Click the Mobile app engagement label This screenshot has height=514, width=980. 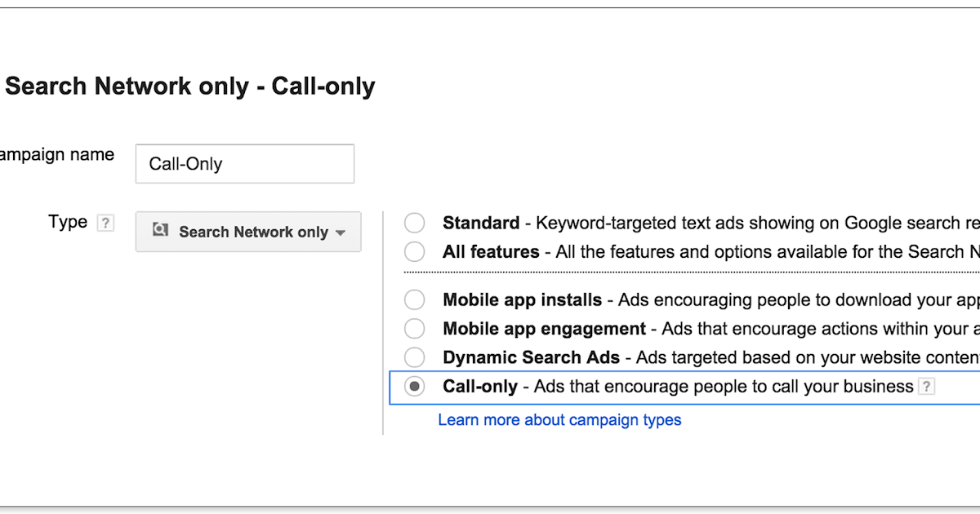(x=544, y=329)
